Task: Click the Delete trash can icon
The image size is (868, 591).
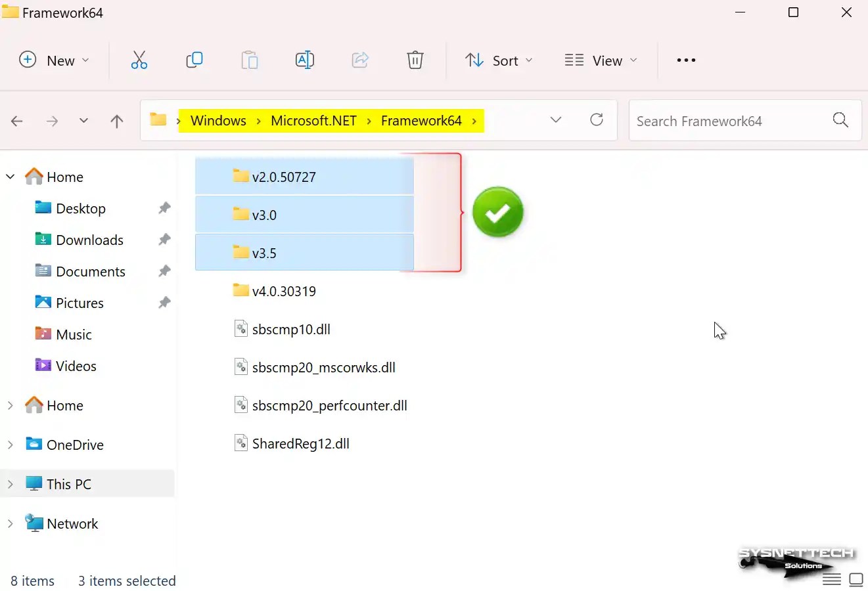Action: pos(415,60)
